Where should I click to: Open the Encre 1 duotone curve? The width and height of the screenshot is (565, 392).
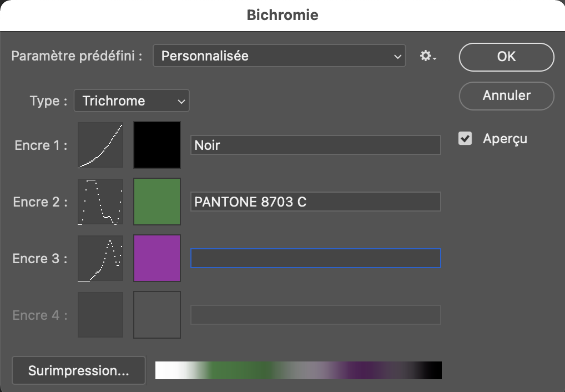(x=100, y=145)
